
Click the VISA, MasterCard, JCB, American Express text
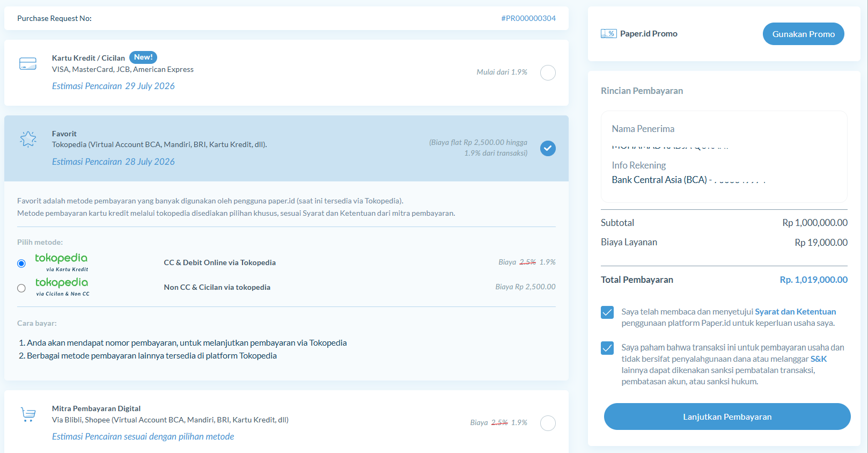click(123, 69)
